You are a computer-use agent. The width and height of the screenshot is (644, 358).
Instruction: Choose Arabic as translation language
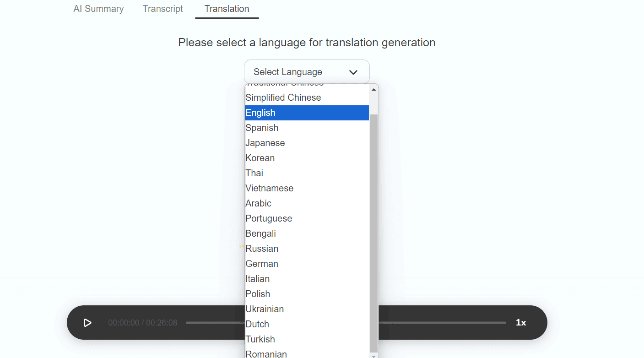pos(258,203)
